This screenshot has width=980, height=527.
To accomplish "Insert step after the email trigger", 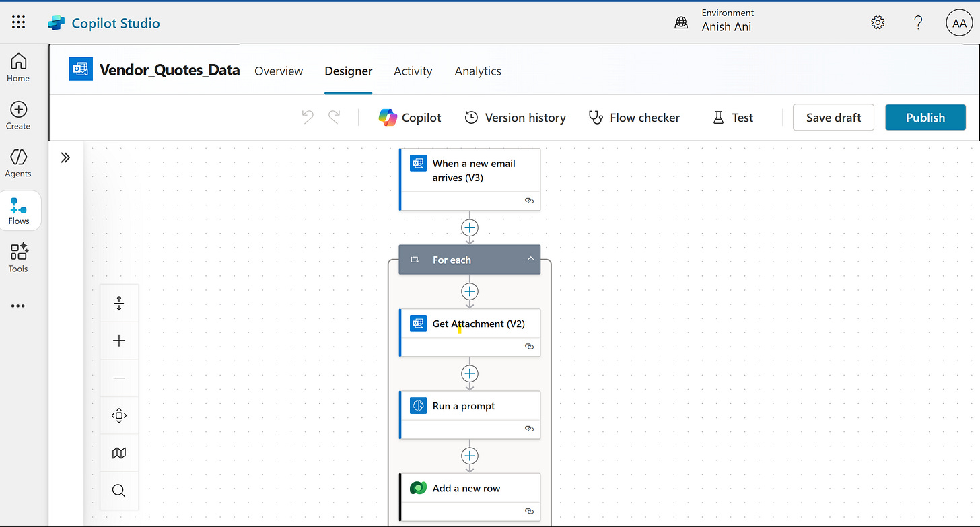I will (x=470, y=227).
